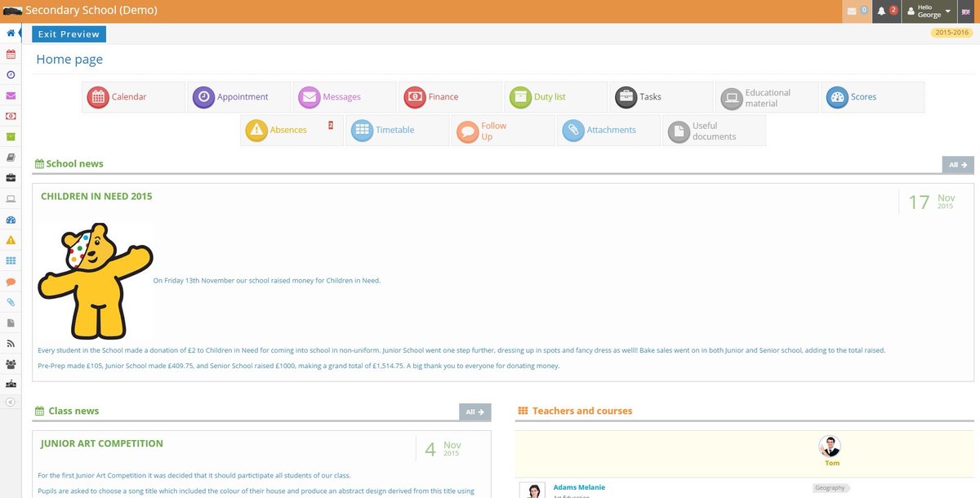This screenshot has width=980, height=498.
Task: Open the UK flag language selector
Action: tap(967, 11)
